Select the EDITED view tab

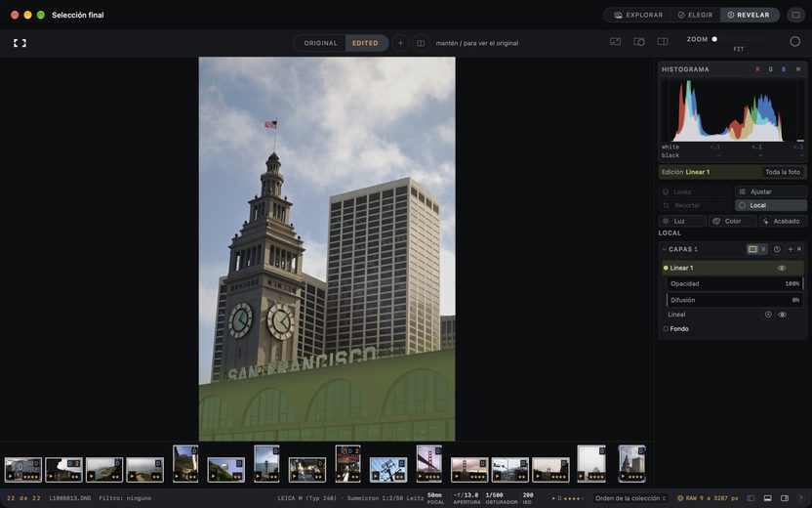(x=366, y=43)
